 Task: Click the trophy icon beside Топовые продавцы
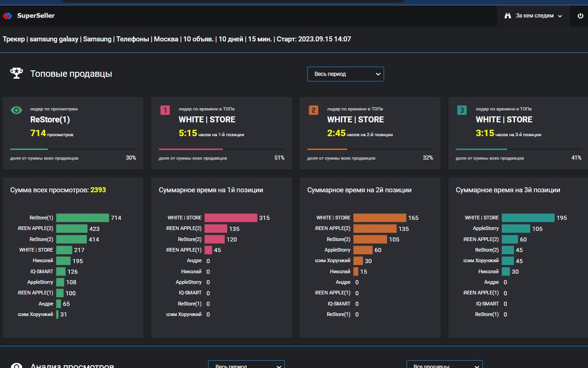click(x=17, y=74)
